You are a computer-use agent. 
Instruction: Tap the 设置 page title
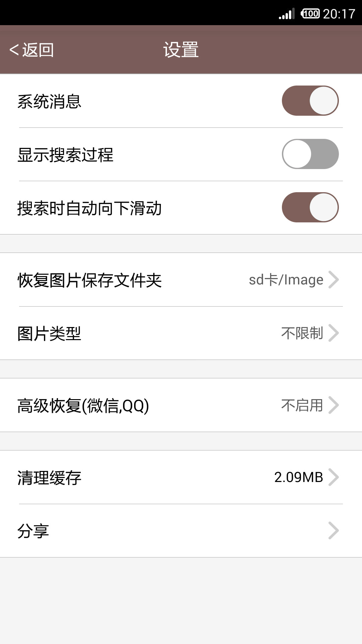point(181,50)
